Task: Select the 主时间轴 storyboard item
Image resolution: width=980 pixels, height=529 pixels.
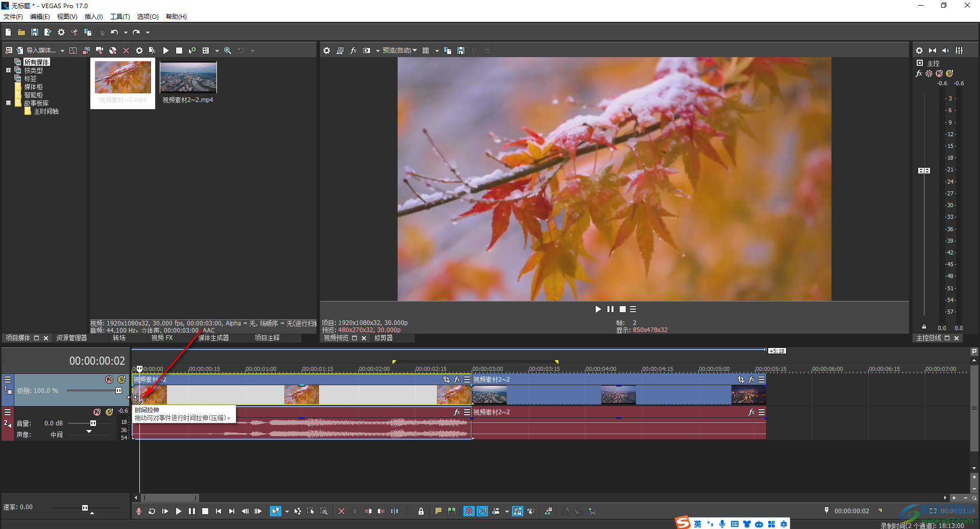Action: 46,111
